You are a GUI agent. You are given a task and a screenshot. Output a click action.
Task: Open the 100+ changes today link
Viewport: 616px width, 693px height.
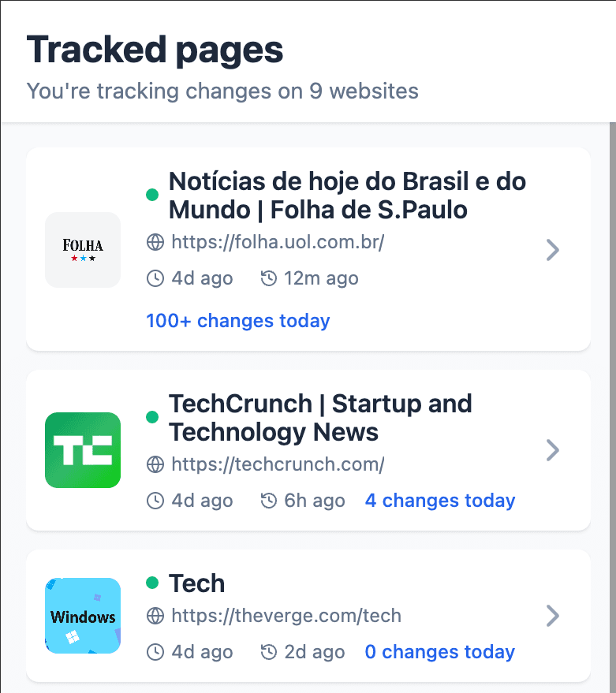coord(238,321)
